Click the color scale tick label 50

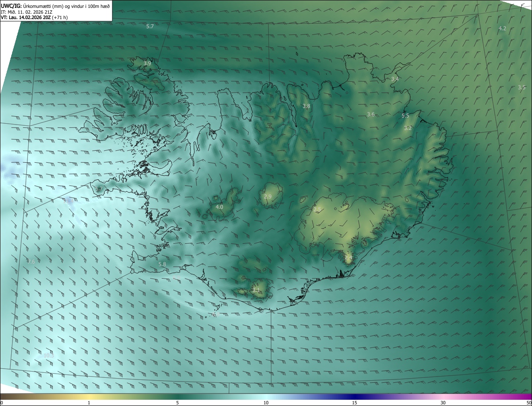(x=528, y=403)
